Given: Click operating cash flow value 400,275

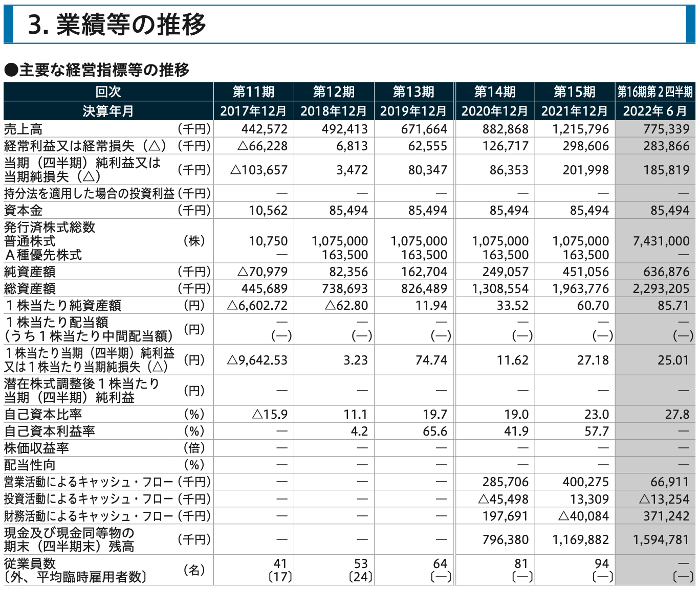Looking at the screenshot, I should coord(586,482).
